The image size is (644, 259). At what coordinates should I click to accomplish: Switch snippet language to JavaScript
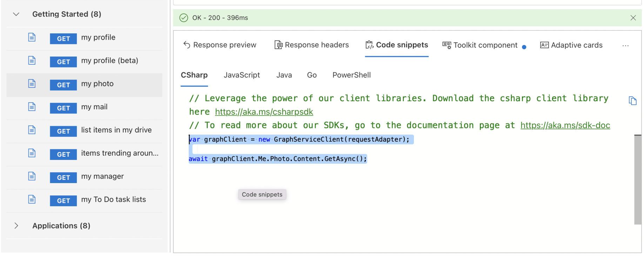242,75
